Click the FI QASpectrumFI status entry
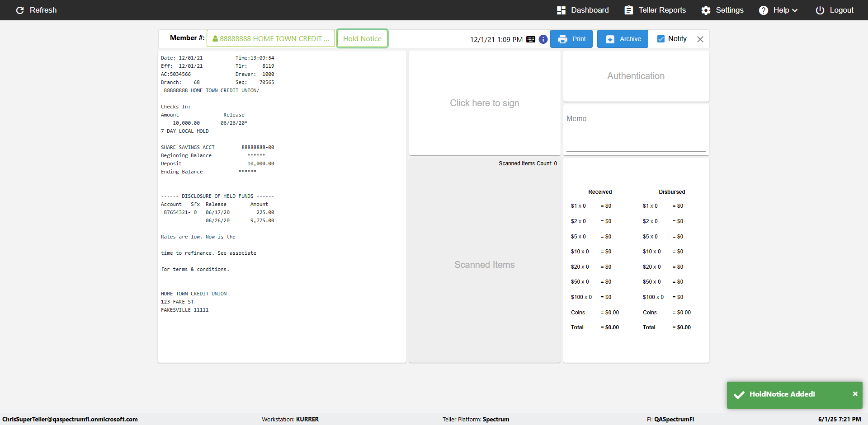This screenshot has width=868, height=425. (670, 419)
